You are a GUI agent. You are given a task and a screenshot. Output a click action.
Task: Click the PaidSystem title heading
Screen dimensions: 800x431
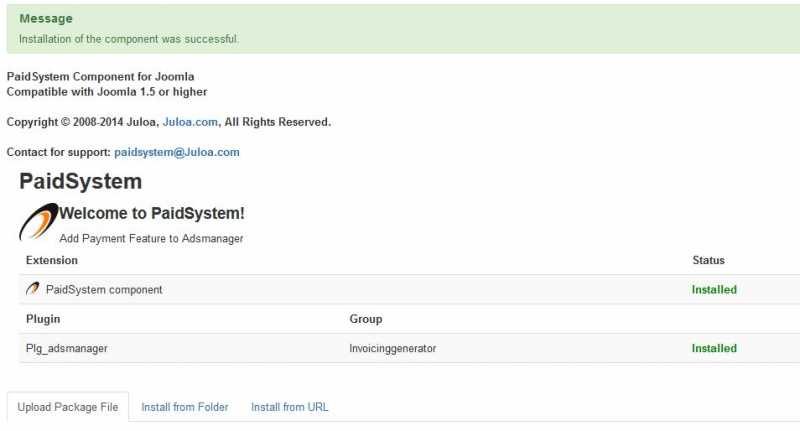point(81,182)
